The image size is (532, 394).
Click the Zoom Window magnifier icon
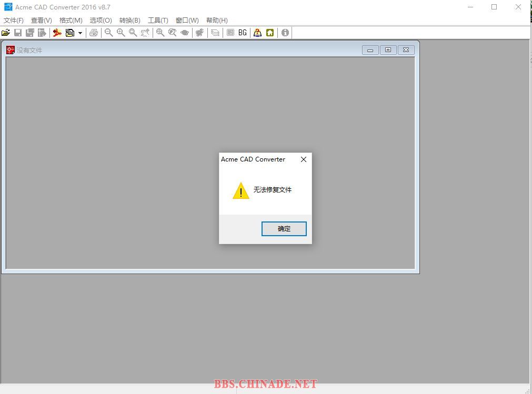(133, 33)
